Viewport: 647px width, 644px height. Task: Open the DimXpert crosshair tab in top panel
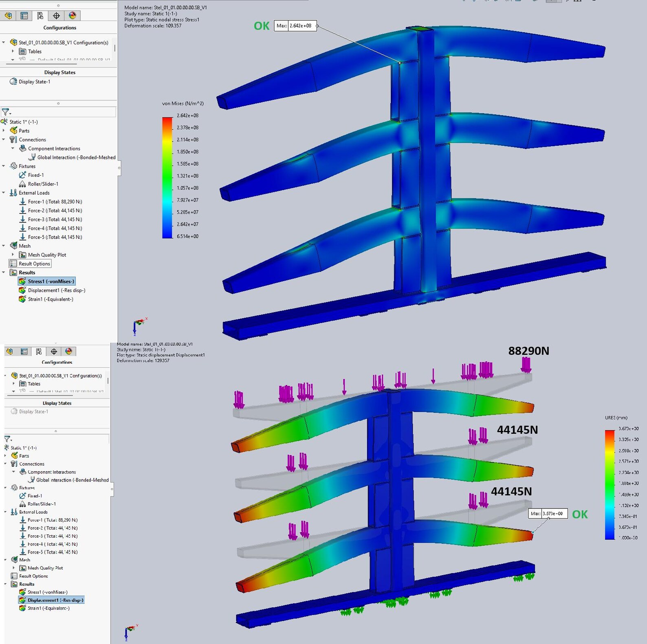pos(56,15)
